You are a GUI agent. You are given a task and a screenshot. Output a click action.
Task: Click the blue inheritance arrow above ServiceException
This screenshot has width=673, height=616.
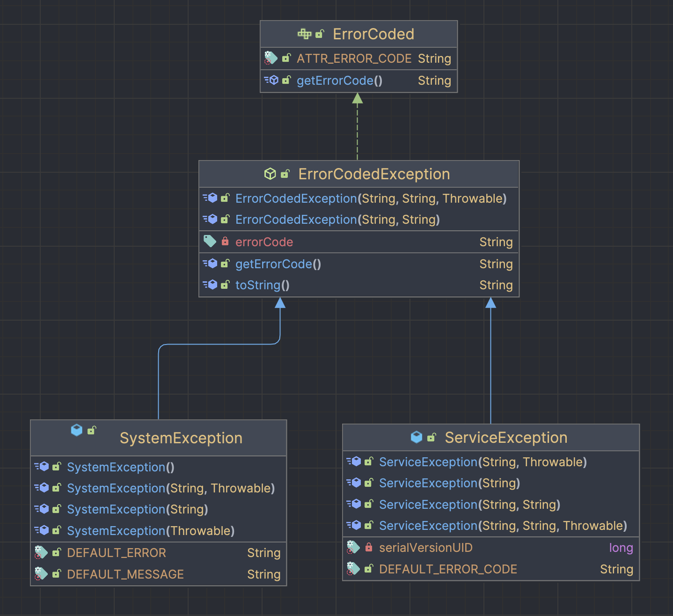(x=490, y=360)
